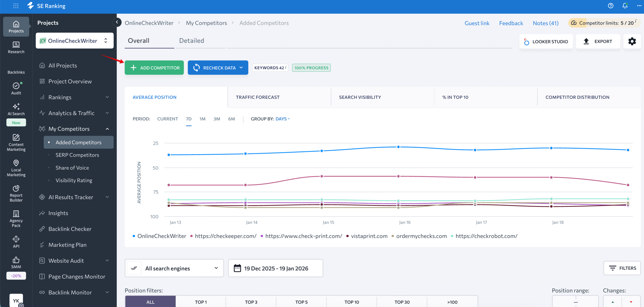Expand the GROUP BY Days dropdown
The width and height of the screenshot is (644, 307).
pos(282,119)
